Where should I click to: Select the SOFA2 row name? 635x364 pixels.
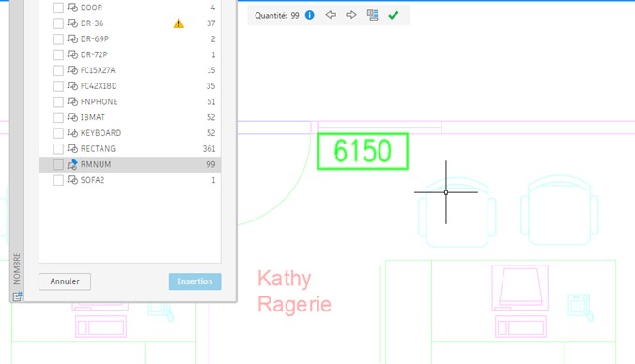(x=92, y=180)
